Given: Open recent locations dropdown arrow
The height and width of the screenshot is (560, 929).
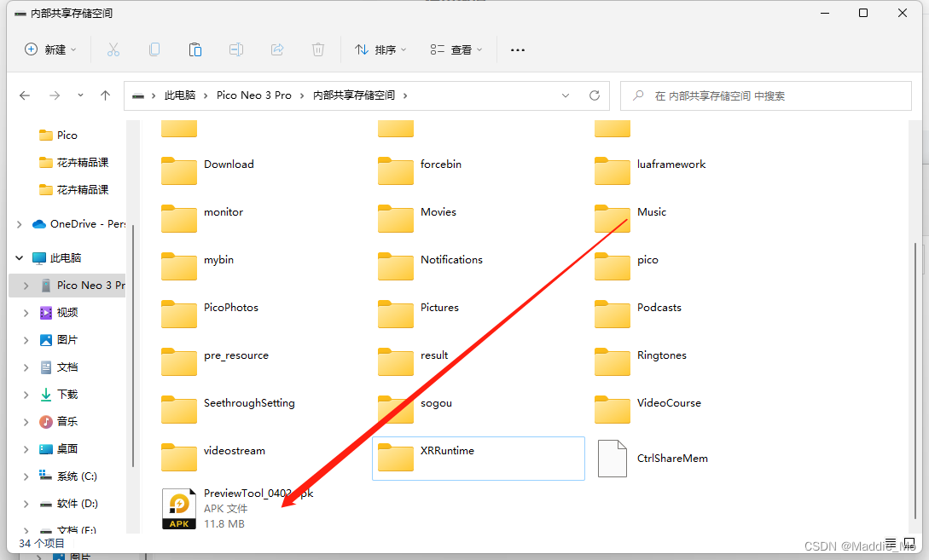Looking at the screenshot, I should pos(80,95).
